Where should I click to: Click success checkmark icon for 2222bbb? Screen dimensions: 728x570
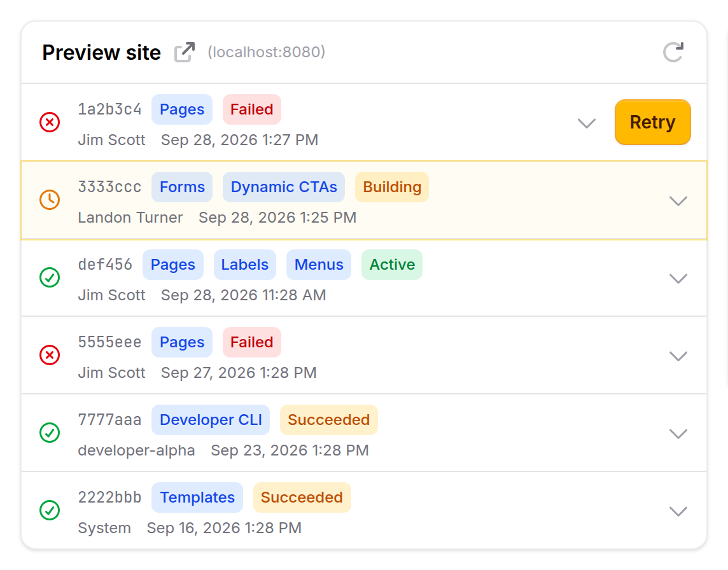point(50,510)
